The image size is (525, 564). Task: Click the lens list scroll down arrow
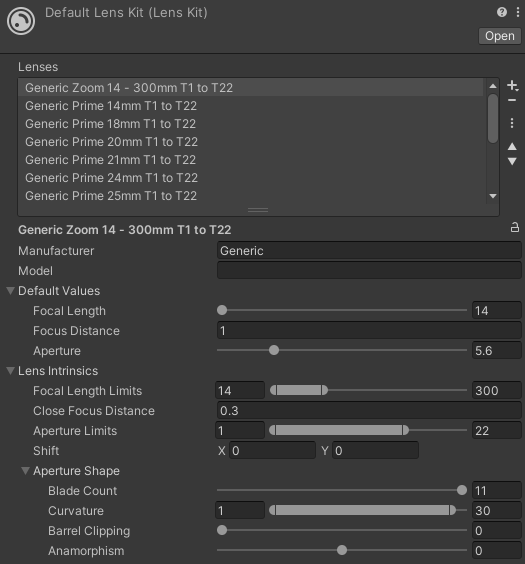point(493,196)
